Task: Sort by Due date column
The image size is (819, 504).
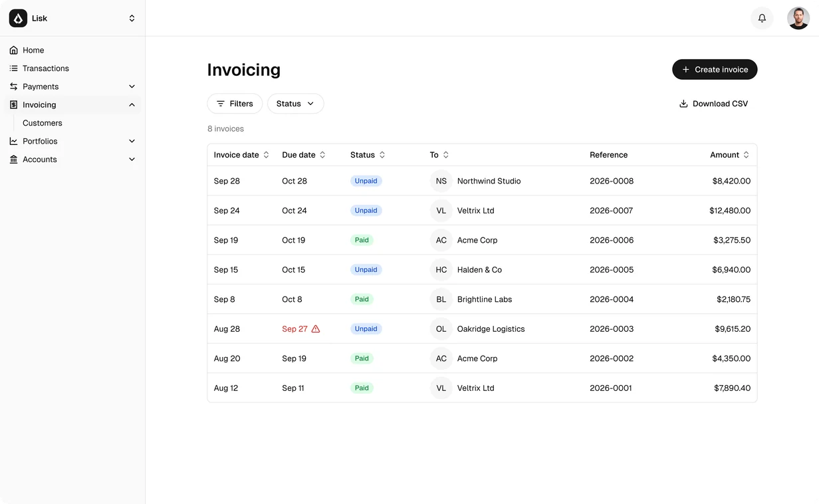Action: [304, 155]
